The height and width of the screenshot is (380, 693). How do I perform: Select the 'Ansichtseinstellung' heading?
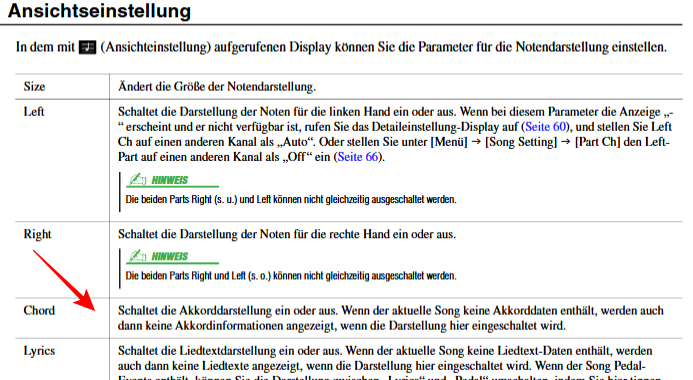(x=99, y=11)
